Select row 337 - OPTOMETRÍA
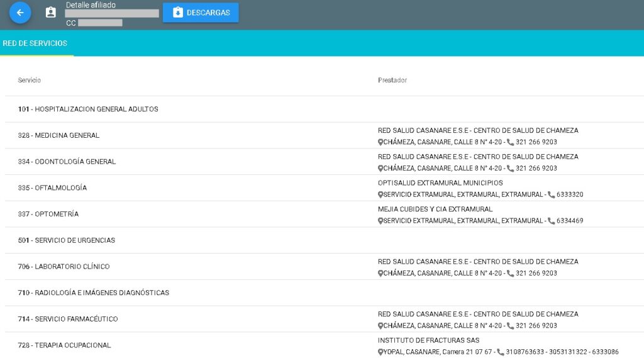The width and height of the screenshot is (644, 358). click(325, 214)
